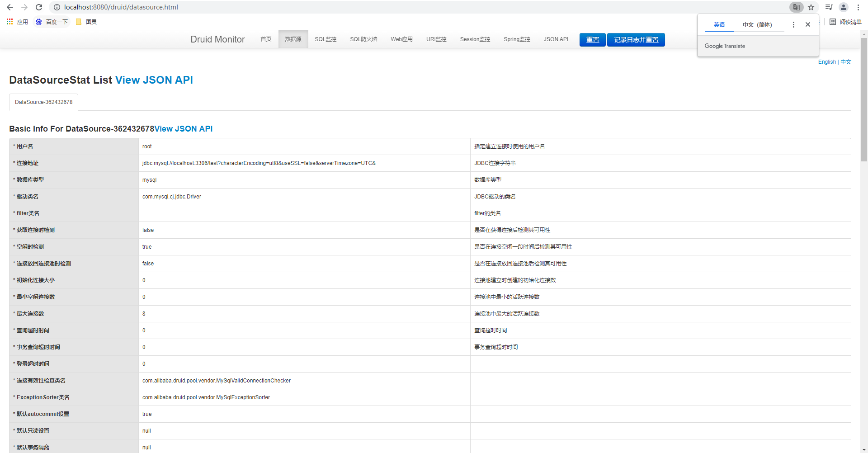Open translate popup options with the vertical dots

(793, 25)
